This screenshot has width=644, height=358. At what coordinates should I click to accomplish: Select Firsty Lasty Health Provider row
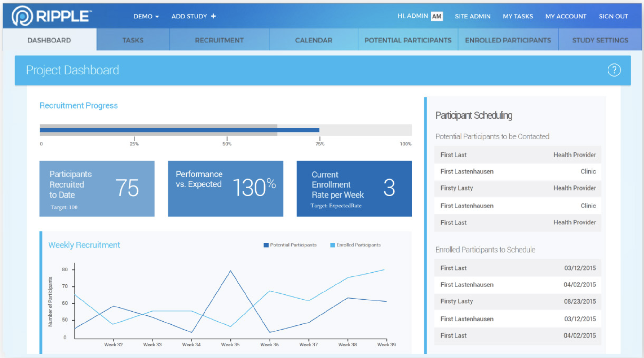click(x=518, y=188)
